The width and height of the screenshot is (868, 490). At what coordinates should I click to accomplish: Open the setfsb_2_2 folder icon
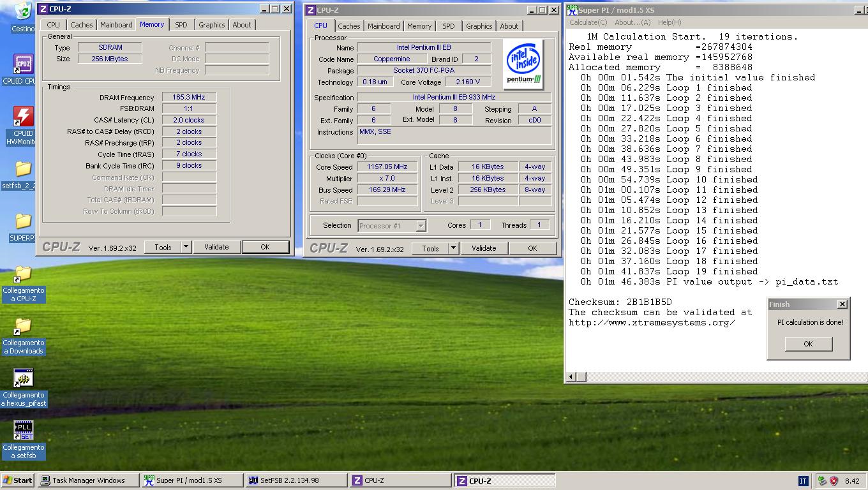coord(23,168)
